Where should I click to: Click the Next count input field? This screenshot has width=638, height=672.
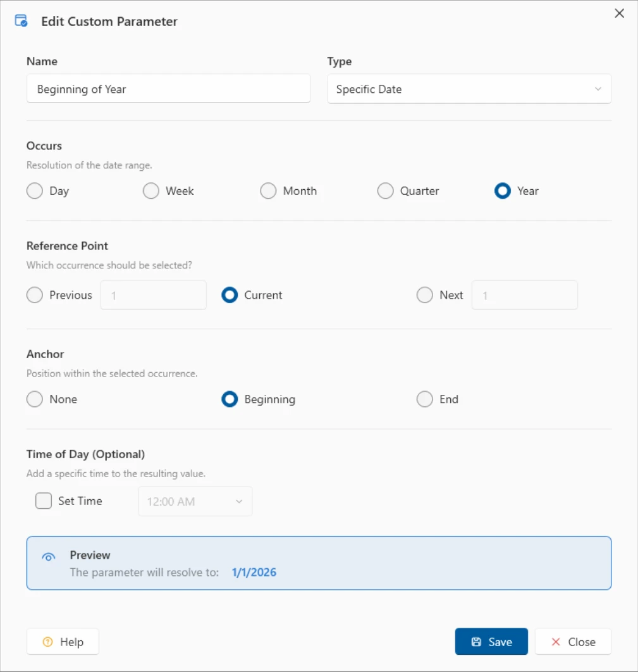pos(525,295)
